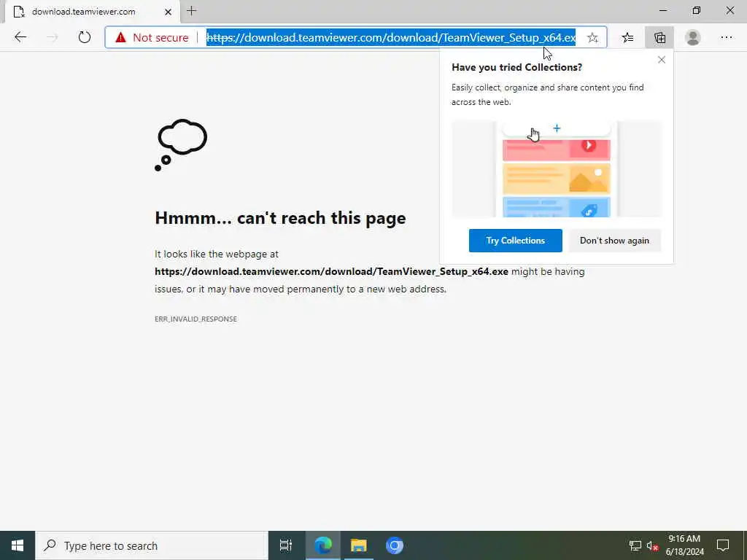Open a new tab with plus button

point(192,11)
